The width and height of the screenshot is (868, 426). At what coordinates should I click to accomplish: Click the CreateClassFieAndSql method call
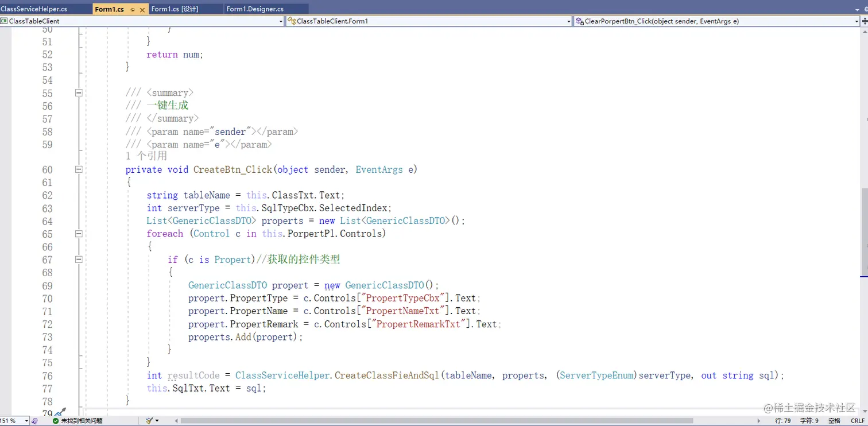point(387,375)
